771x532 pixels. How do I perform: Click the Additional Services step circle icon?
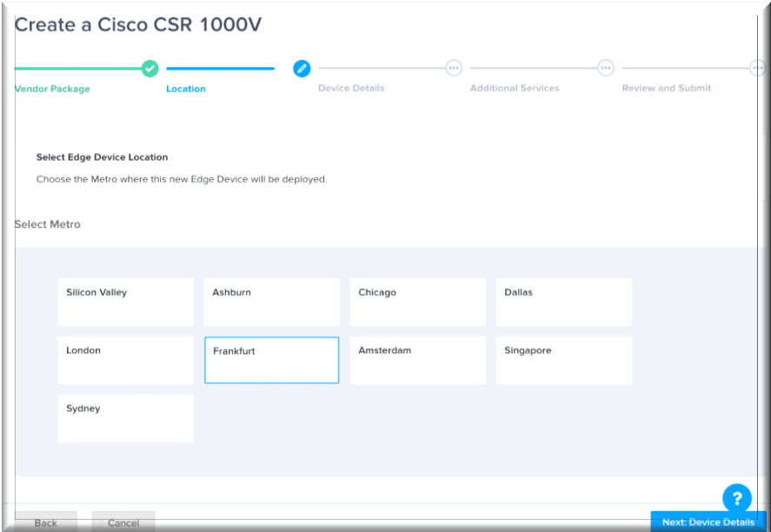(x=606, y=68)
